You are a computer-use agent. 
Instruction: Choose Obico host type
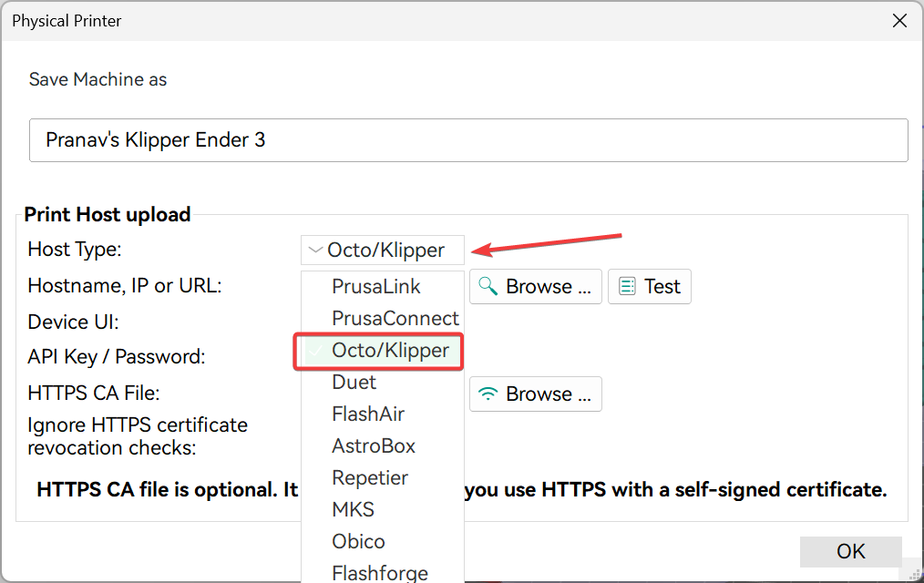click(383, 541)
